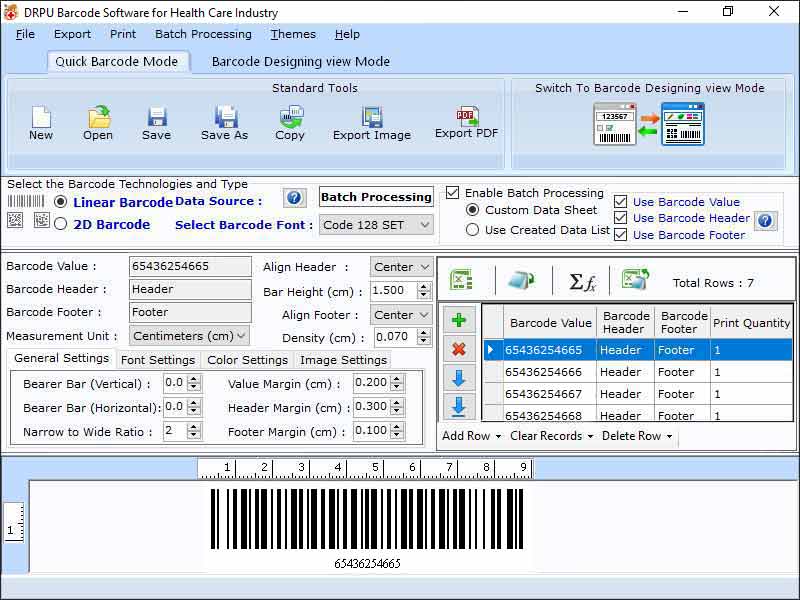
Task: Click the Export Image icon
Action: point(372,117)
